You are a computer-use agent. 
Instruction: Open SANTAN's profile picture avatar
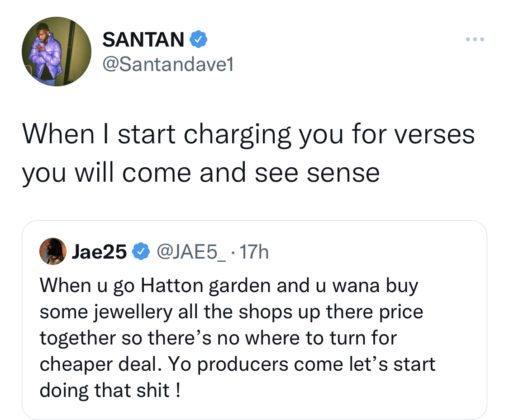coord(56,51)
